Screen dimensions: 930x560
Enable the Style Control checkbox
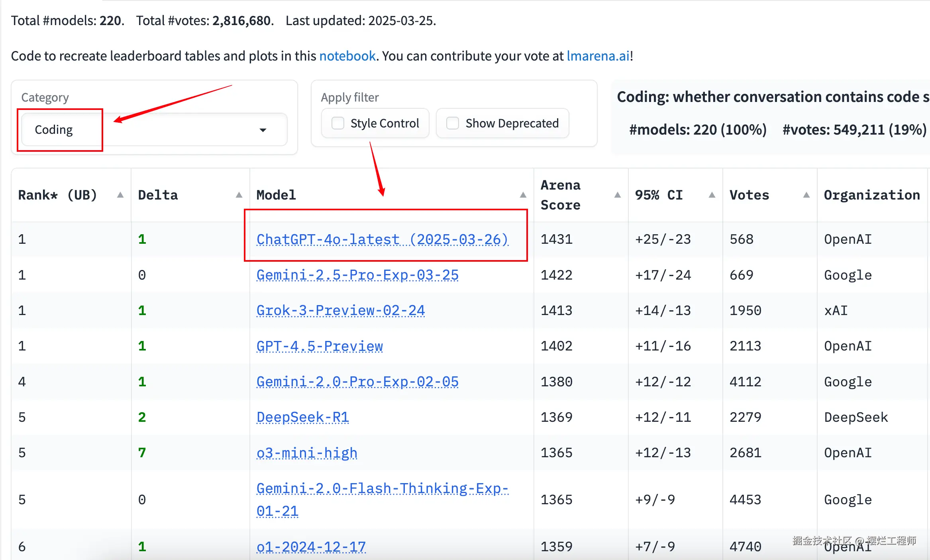coord(338,123)
